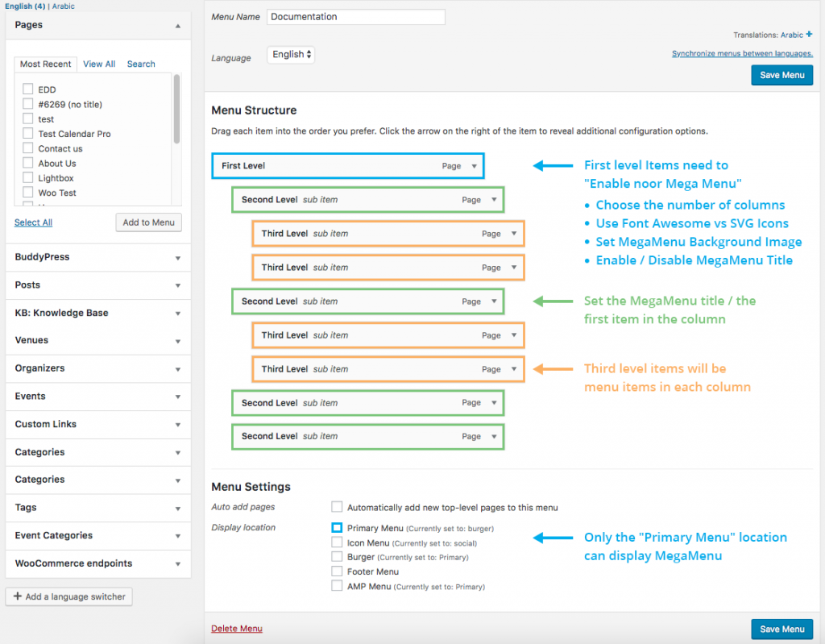Expand the KB: Knowledge Base section

97,313
